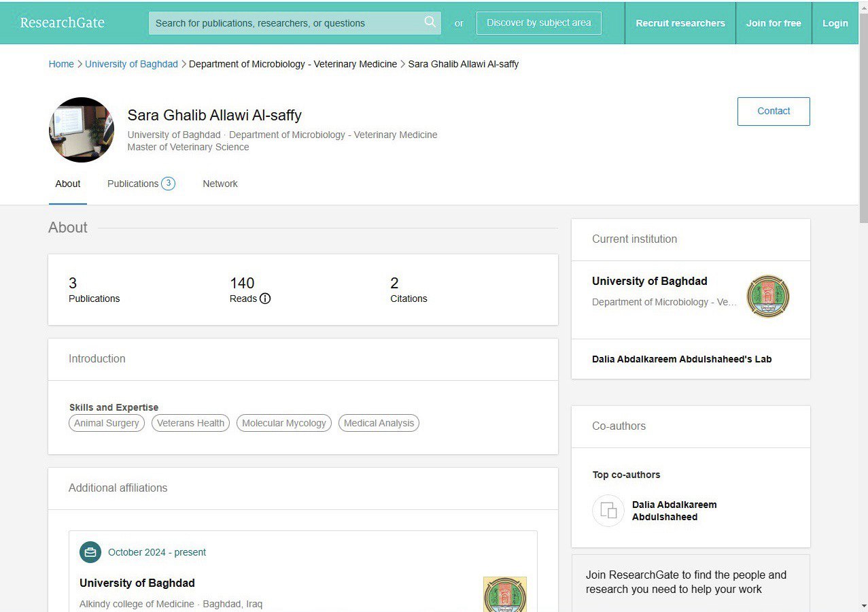Open the ResearchGate logo
Viewport: 868px width, 612px height.
pyautogui.click(x=63, y=22)
